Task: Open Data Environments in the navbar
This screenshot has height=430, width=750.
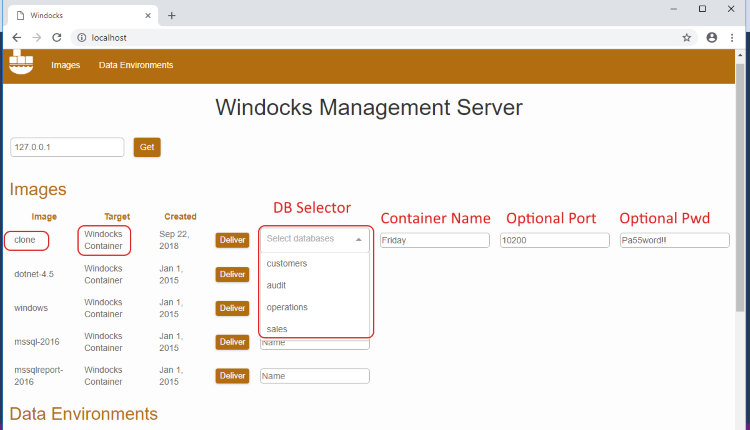Action: (136, 65)
